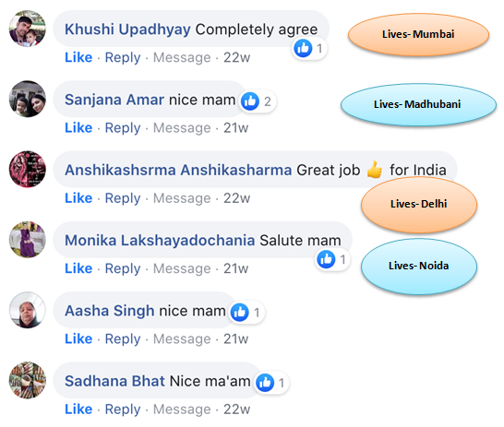Open Sanjana Amar's profile picture
Image resolution: width=504 pixels, height=427 pixels.
(x=28, y=99)
